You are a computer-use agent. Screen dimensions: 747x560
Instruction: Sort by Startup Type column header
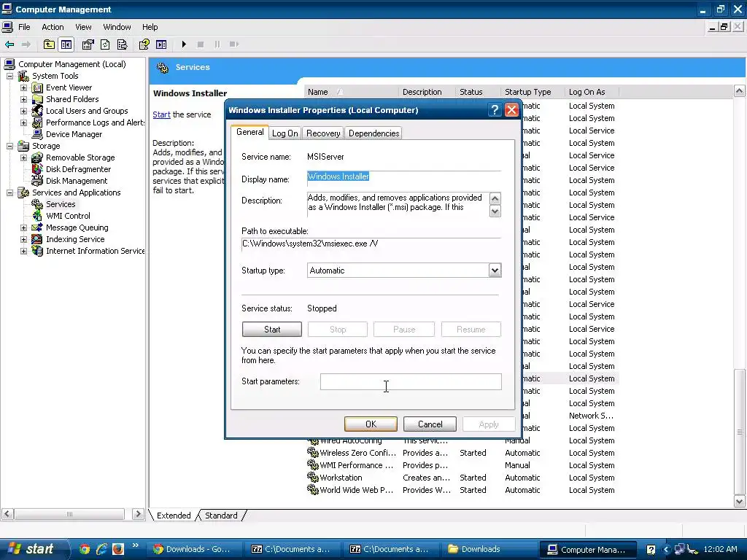pos(532,92)
